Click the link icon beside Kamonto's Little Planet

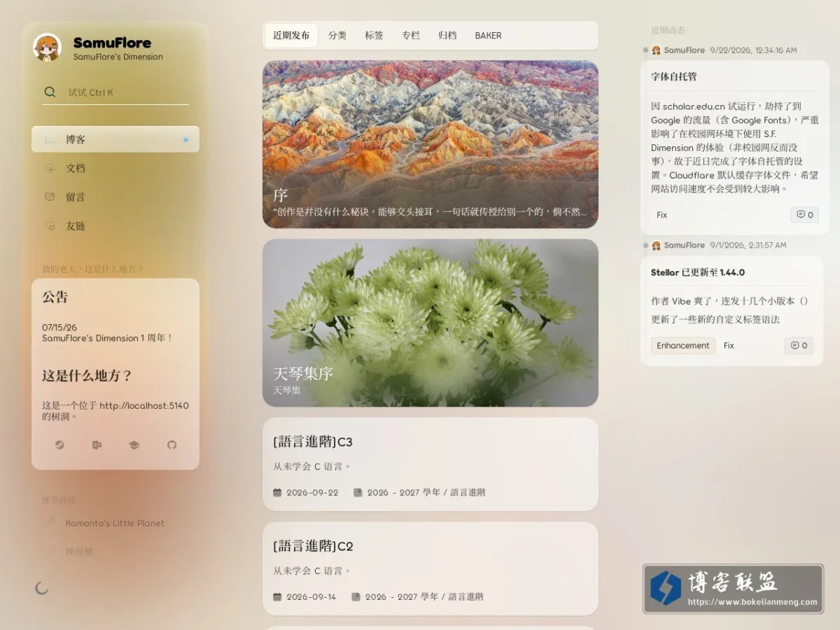[x=50, y=523]
